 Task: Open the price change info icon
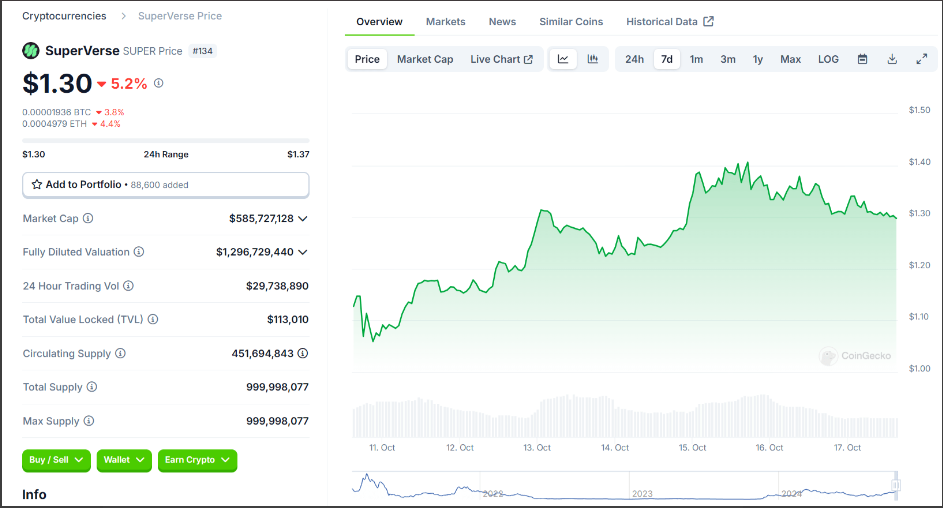(x=158, y=83)
